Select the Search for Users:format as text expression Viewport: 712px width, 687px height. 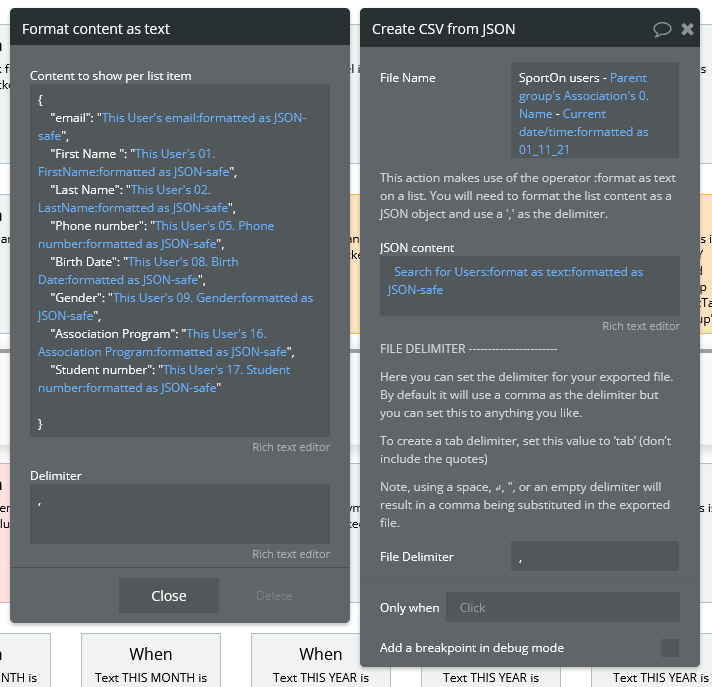click(x=516, y=281)
